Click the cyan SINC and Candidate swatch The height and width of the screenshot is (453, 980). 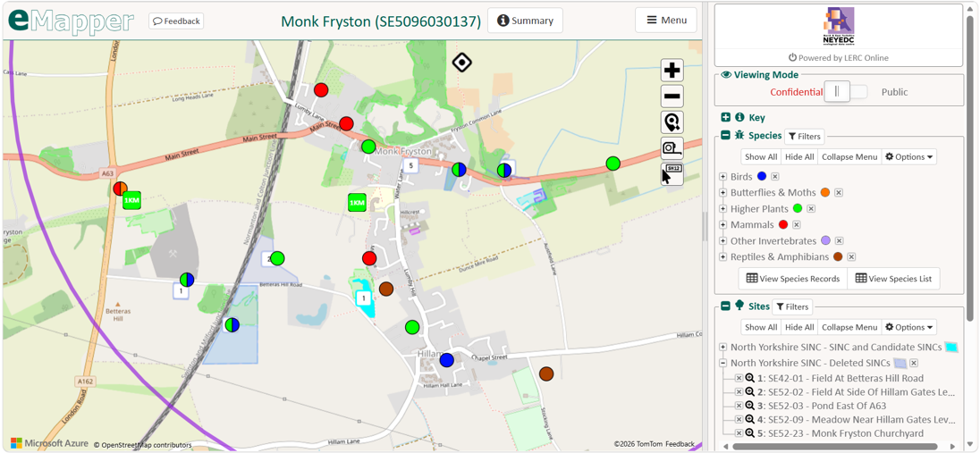952,348
